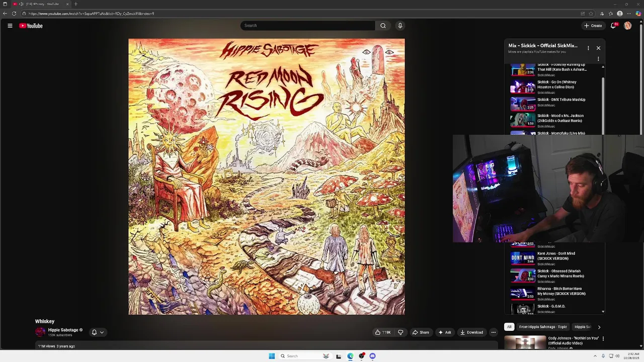This screenshot has height=362, width=644.
Task: Open the Windows Start menu
Action: click(272, 356)
